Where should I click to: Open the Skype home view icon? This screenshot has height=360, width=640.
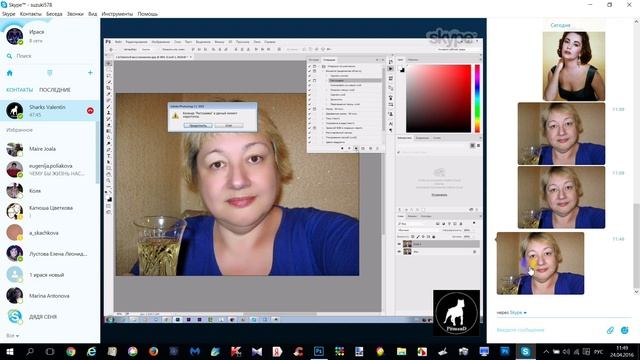tap(10, 73)
